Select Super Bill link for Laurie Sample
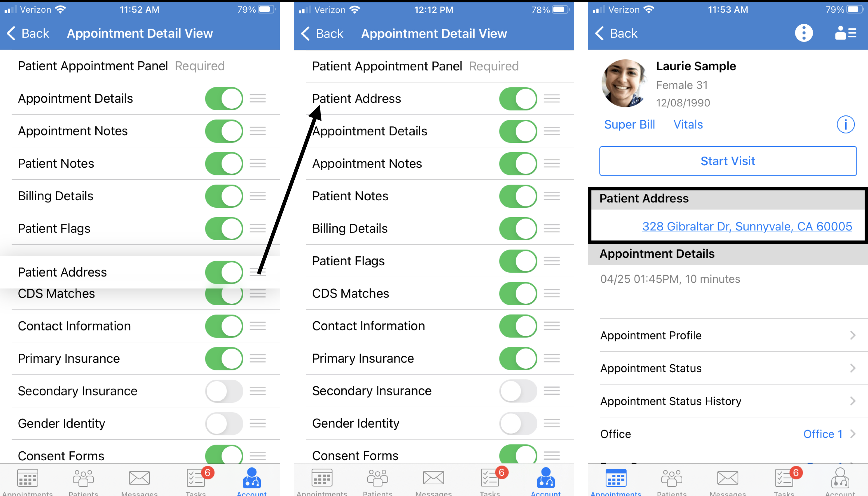 630,124
